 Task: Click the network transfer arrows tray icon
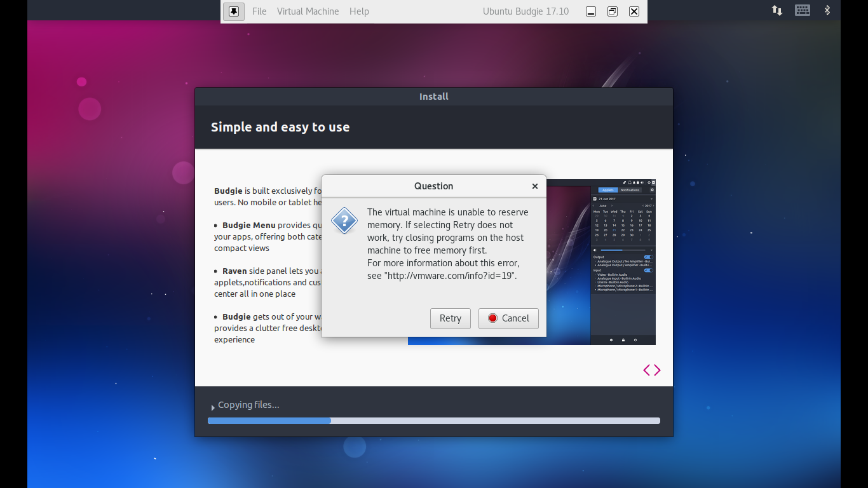777,10
